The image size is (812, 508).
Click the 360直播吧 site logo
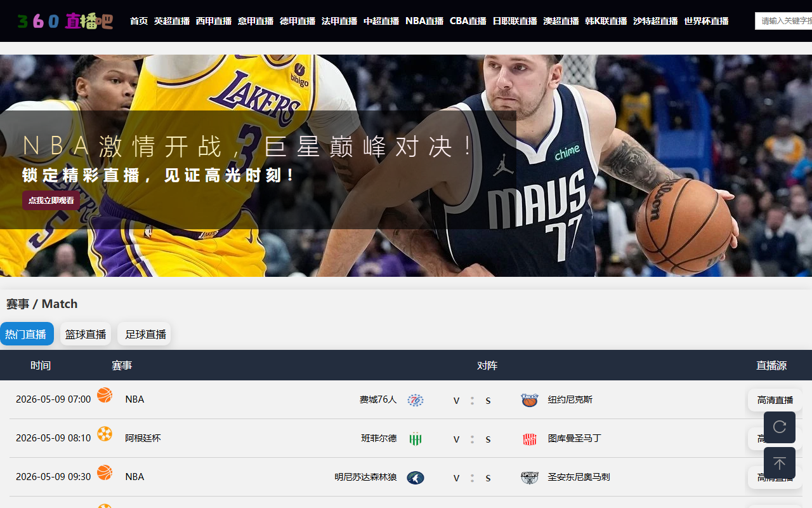point(65,21)
